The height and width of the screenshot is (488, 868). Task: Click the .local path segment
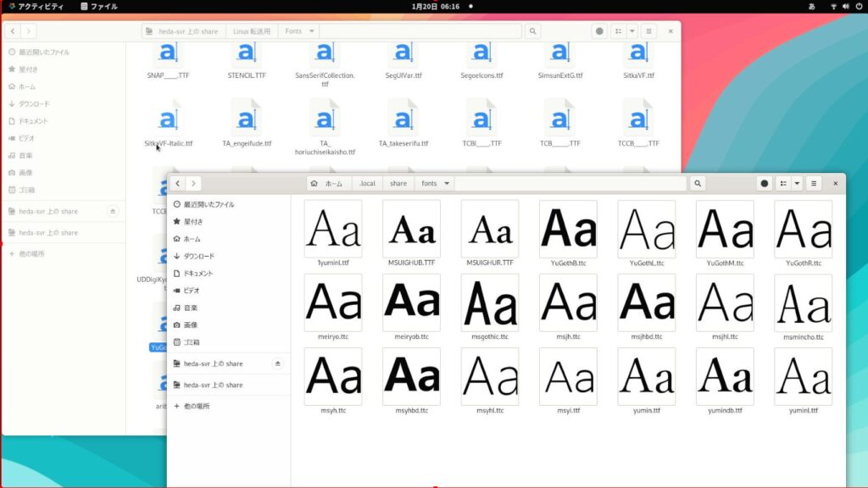point(367,184)
